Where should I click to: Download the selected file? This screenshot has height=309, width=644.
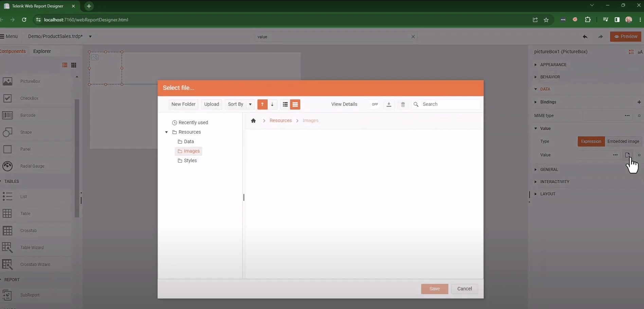pos(389,104)
